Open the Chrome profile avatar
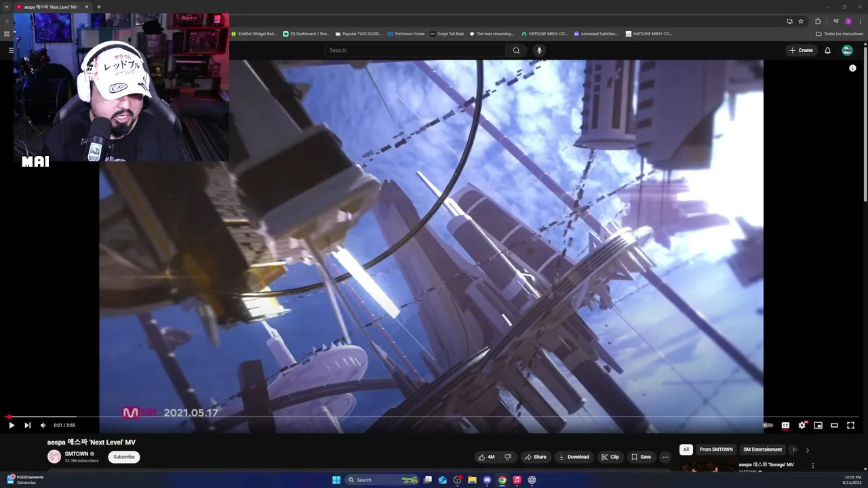This screenshot has width=868, height=488. tap(848, 21)
